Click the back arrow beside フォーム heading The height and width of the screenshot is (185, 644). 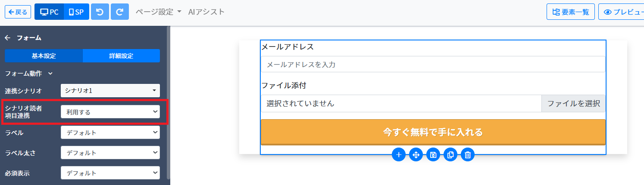click(7, 38)
